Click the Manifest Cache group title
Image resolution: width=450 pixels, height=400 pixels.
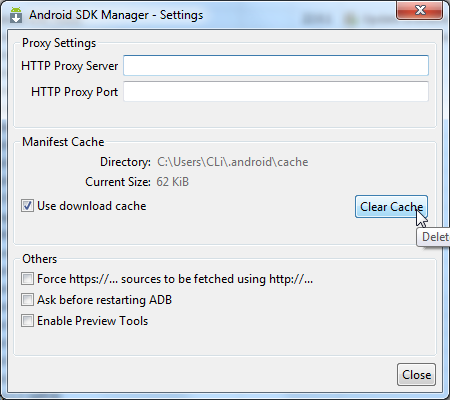(x=63, y=142)
